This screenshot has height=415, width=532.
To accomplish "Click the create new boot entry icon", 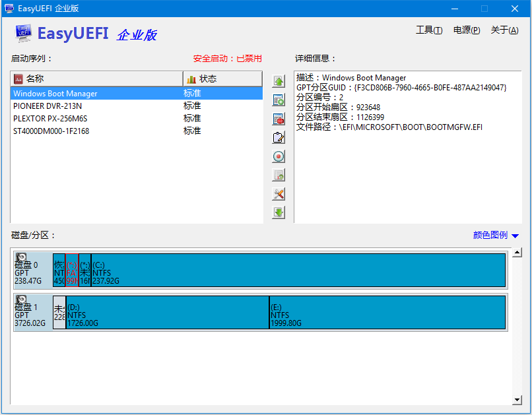I will 279,100.
